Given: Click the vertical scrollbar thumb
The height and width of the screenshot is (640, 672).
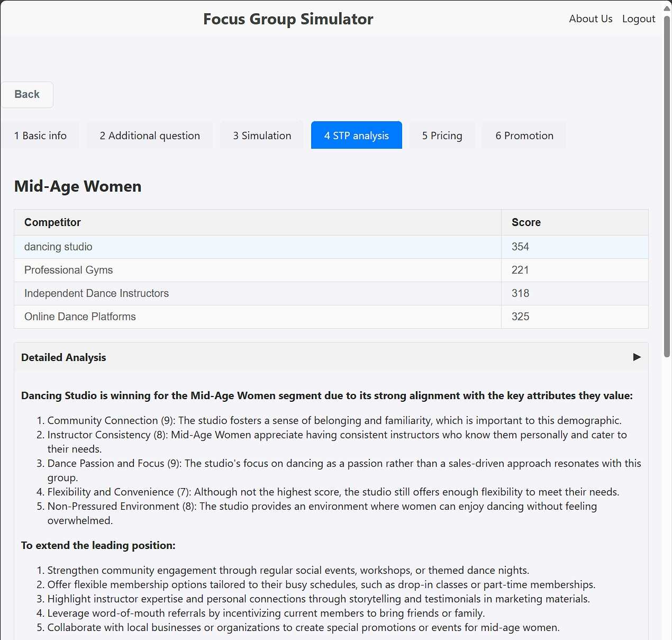Looking at the screenshot, I should pyautogui.click(x=667, y=185).
